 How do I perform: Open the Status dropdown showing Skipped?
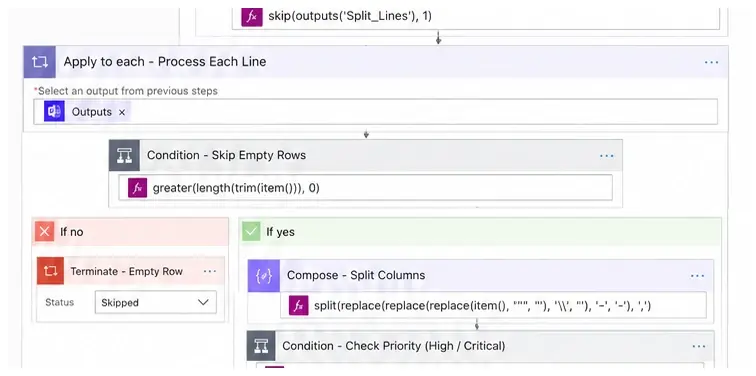(155, 303)
